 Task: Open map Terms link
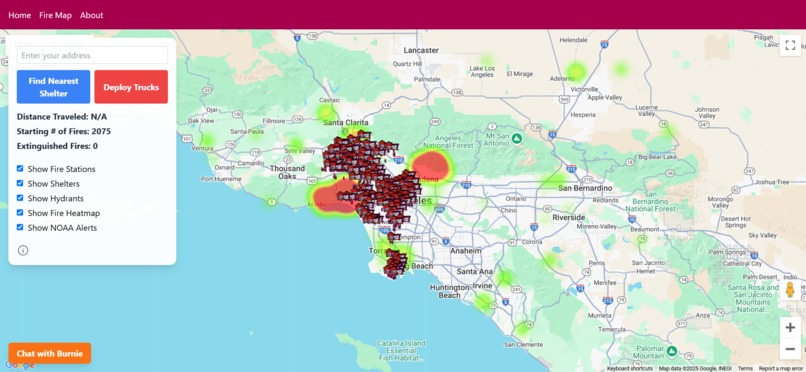(745, 368)
